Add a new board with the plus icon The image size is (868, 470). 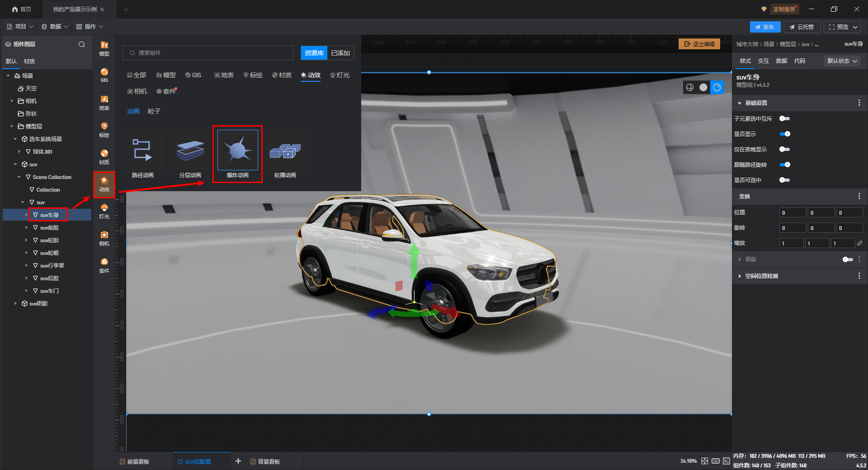[238, 461]
